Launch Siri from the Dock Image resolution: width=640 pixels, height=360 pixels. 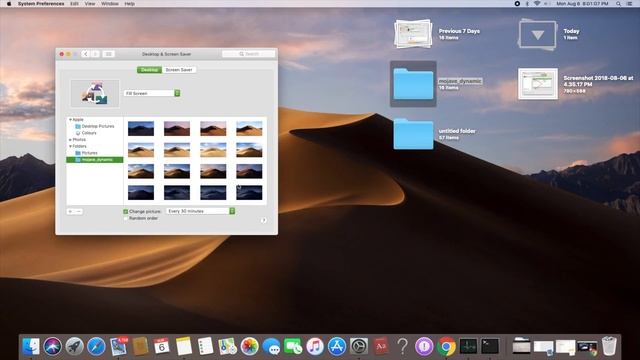52,346
